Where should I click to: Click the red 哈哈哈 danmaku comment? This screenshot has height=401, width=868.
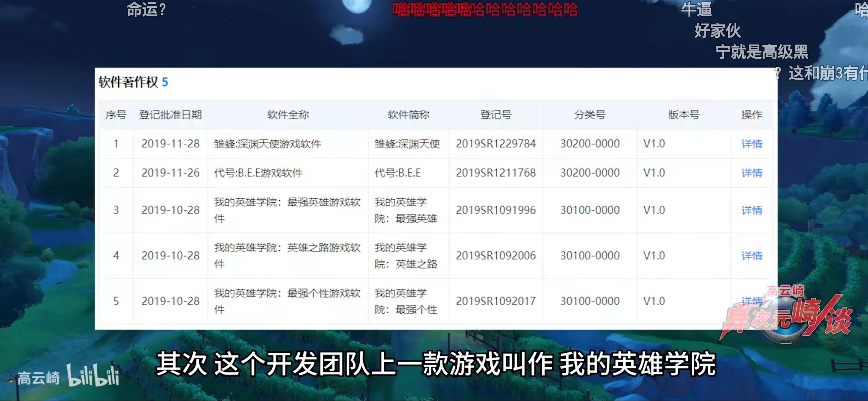click(485, 10)
